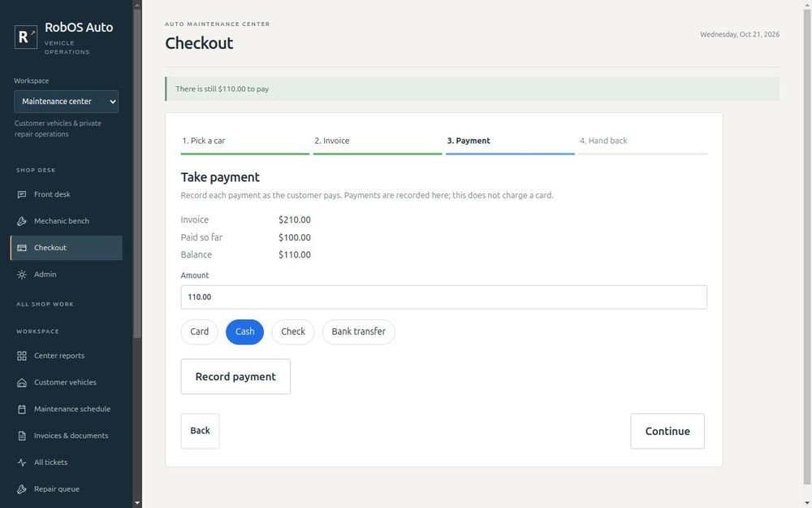Open the Repair queue
The width and height of the screenshot is (812, 508).
tap(67, 489)
